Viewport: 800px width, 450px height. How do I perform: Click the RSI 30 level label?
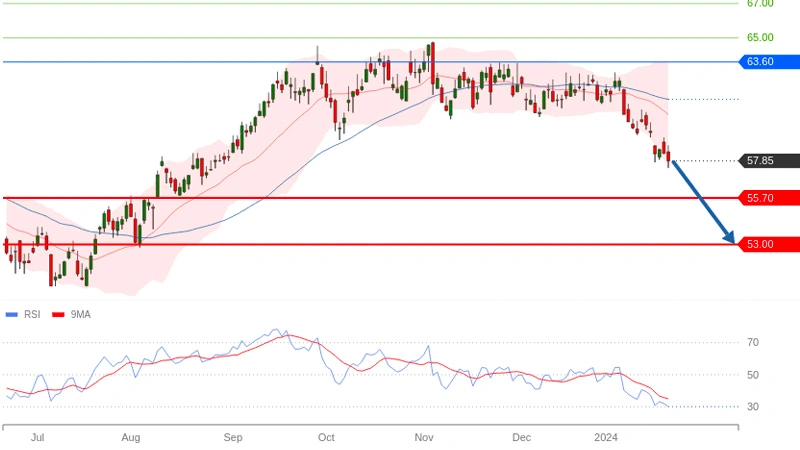point(752,407)
